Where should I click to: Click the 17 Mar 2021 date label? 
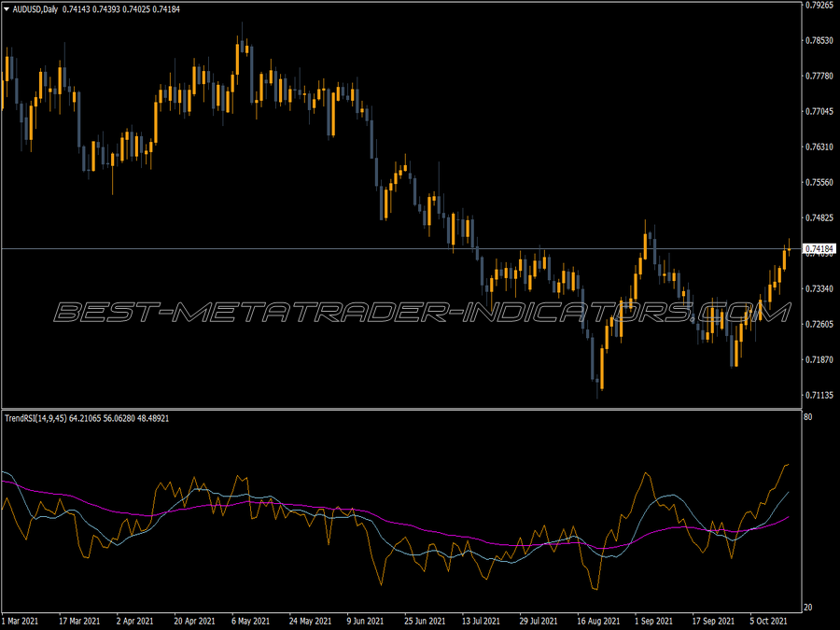tap(79, 622)
